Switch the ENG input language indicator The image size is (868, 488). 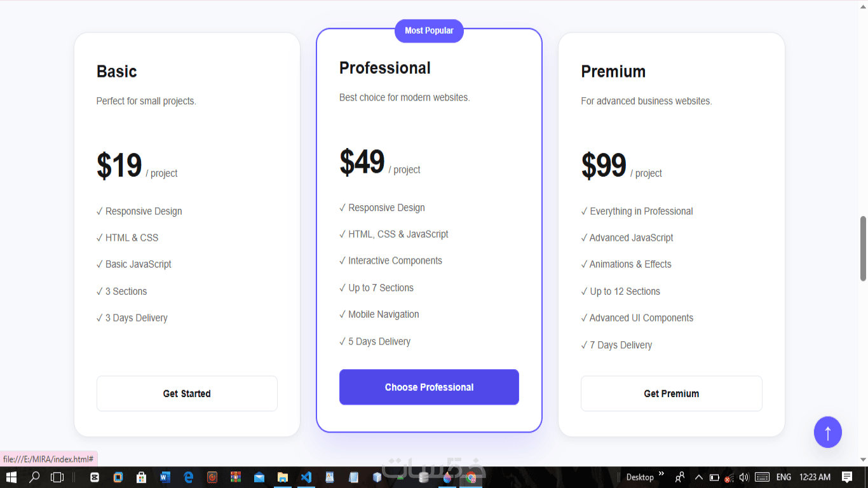783,477
